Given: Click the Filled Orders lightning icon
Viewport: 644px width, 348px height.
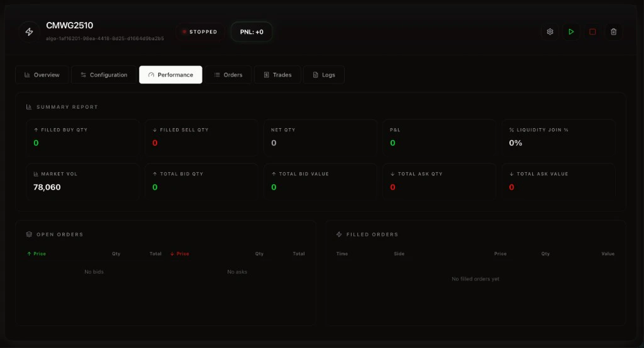Looking at the screenshot, I should click(339, 234).
